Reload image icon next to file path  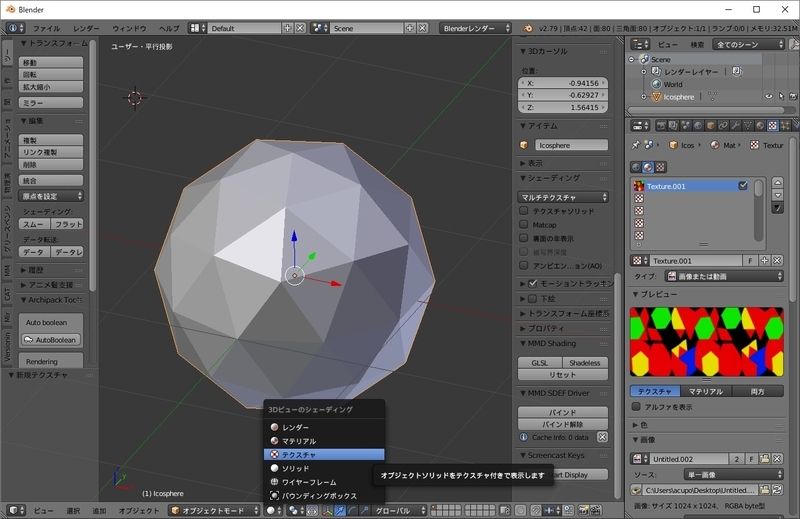(x=777, y=490)
